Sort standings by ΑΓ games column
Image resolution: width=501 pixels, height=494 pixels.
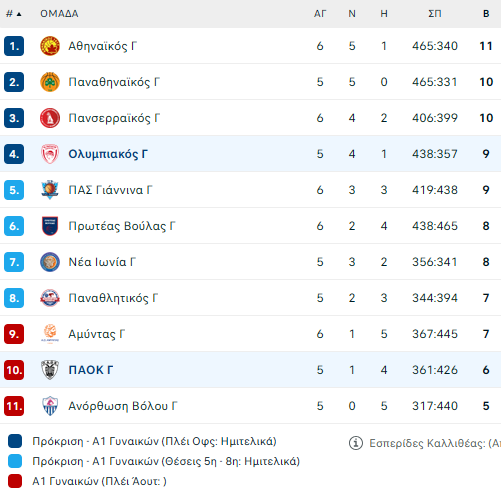(320, 14)
